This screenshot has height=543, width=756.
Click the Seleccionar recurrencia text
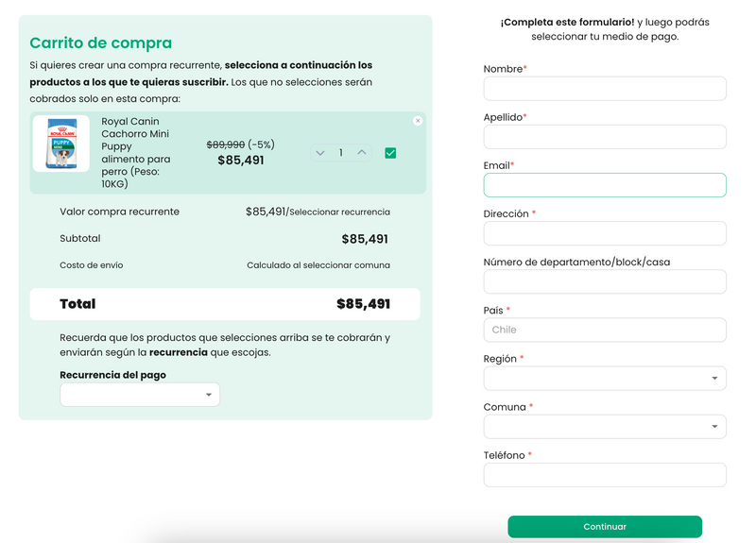(339, 212)
